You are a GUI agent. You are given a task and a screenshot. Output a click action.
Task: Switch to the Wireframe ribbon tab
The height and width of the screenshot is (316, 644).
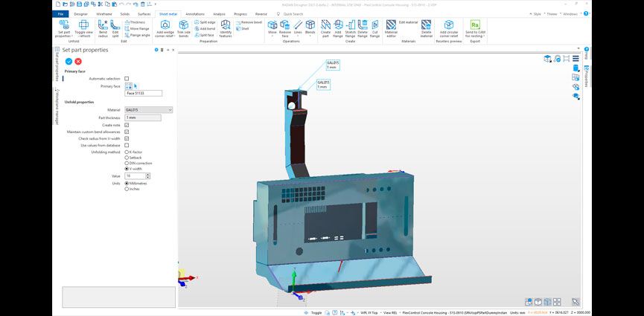coord(103,13)
